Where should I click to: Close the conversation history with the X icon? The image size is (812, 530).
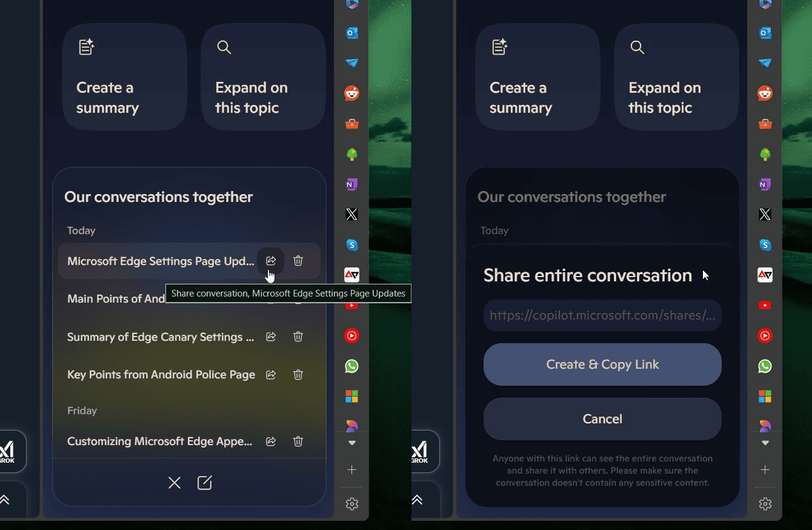[175, 483]
